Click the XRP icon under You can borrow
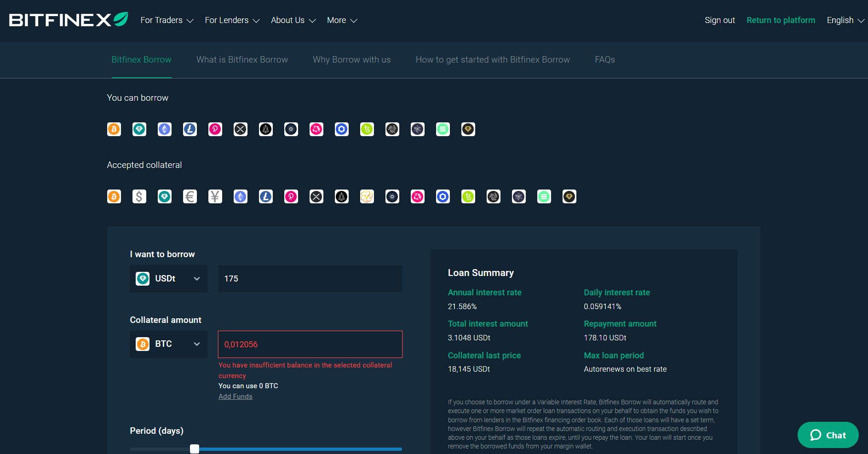Image resolution: width=868 pixels, height=454 pixels. pyautogui.click(x=241, y=129)
